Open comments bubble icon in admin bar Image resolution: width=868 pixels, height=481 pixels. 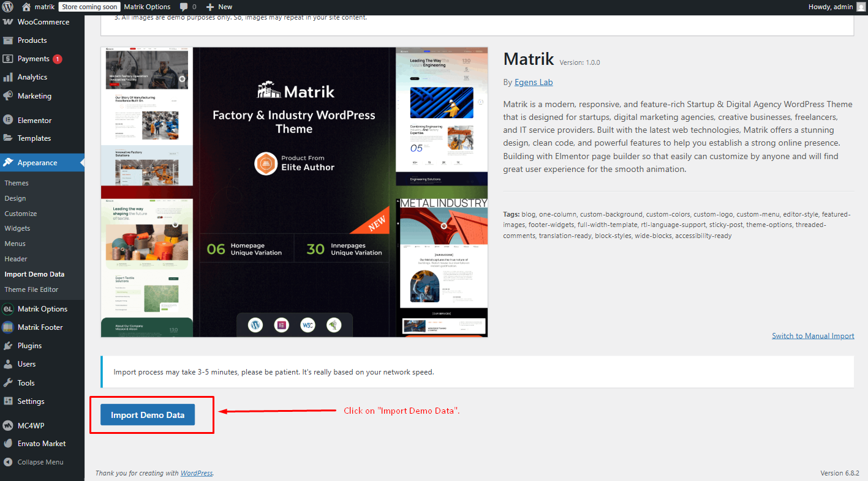point(184,7)
